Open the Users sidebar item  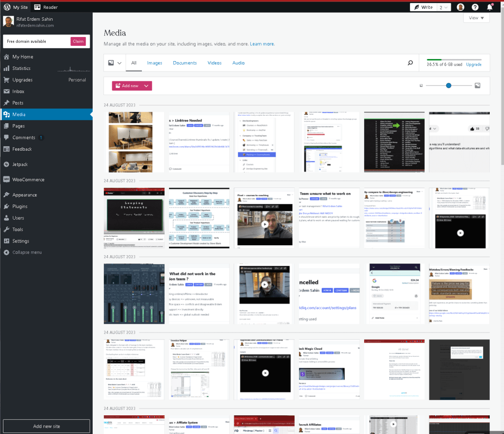point(46,218)
